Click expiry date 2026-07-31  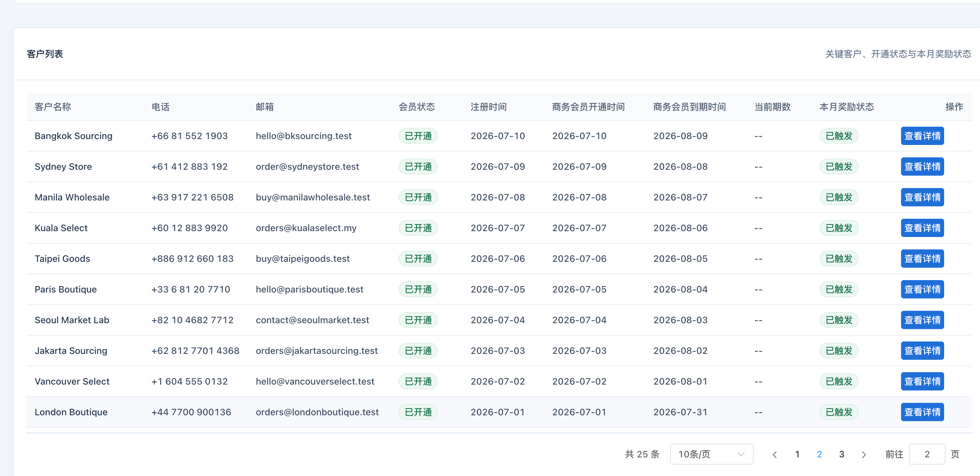pos(680,412)
